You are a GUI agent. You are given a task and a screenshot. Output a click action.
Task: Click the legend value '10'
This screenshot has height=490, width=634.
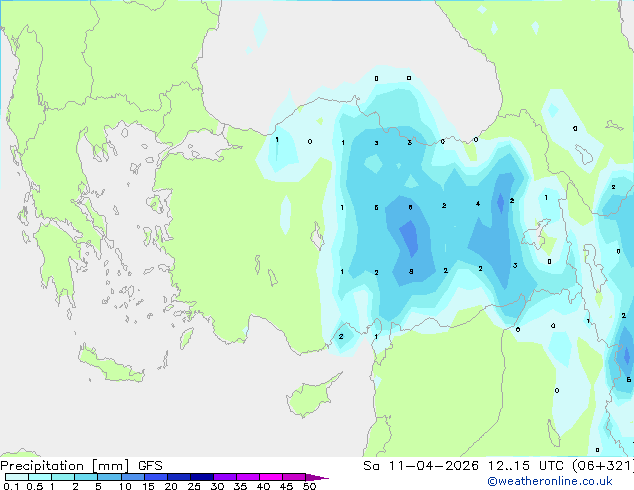125,486
